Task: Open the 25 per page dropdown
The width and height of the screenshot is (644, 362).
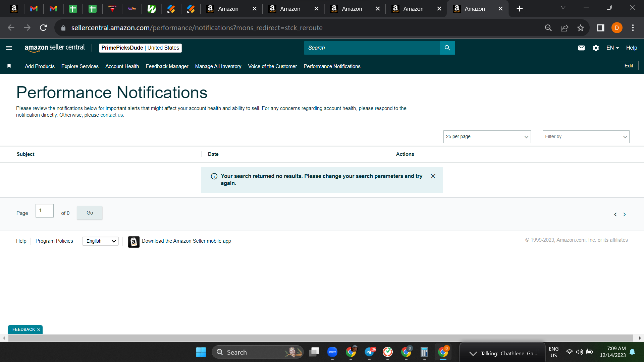Action: [487, 137]
